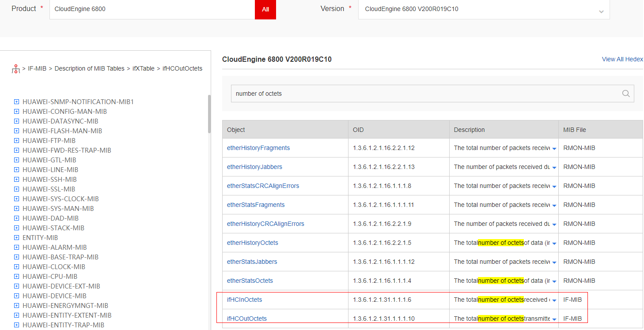The height and width of the screenshot is (330, 644).
Task: Click the number of octets search box
Action: (432, 94)
